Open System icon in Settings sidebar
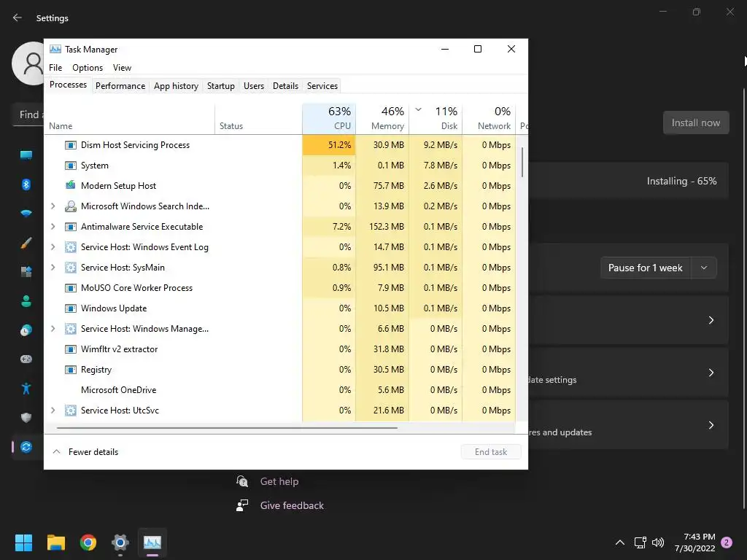 (26, 155)
